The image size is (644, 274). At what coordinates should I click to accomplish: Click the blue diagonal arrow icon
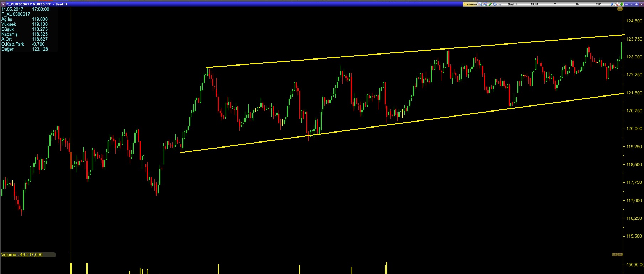click(612, 4)
